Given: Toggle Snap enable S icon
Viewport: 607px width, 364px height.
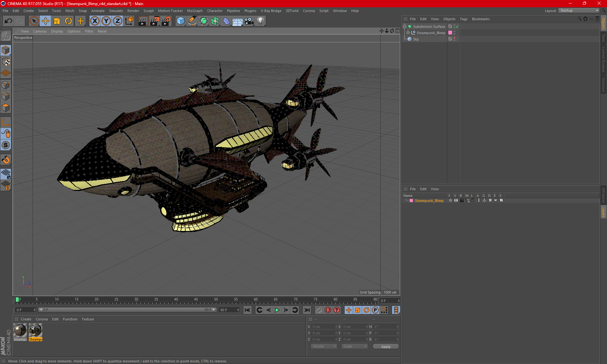Looking at the screenshot, I should tap(6, 145).
